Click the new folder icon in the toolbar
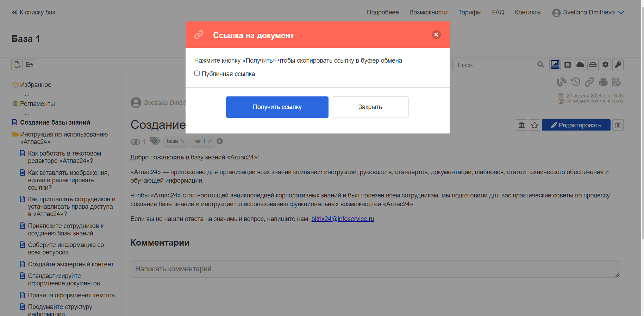The height and width of the screenshot is (316, 644). pyautogui.click(x=30, y=65)
